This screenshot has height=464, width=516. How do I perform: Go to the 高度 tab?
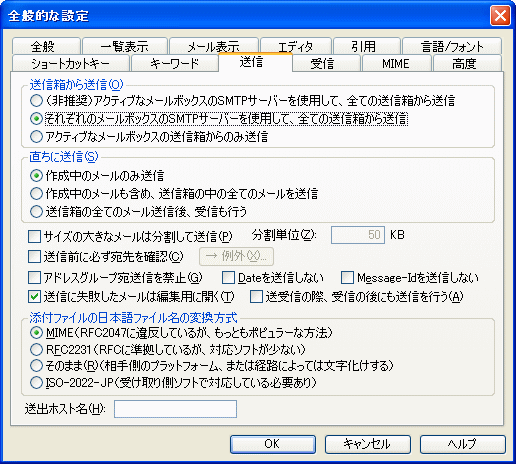click(x=467, y=63)
